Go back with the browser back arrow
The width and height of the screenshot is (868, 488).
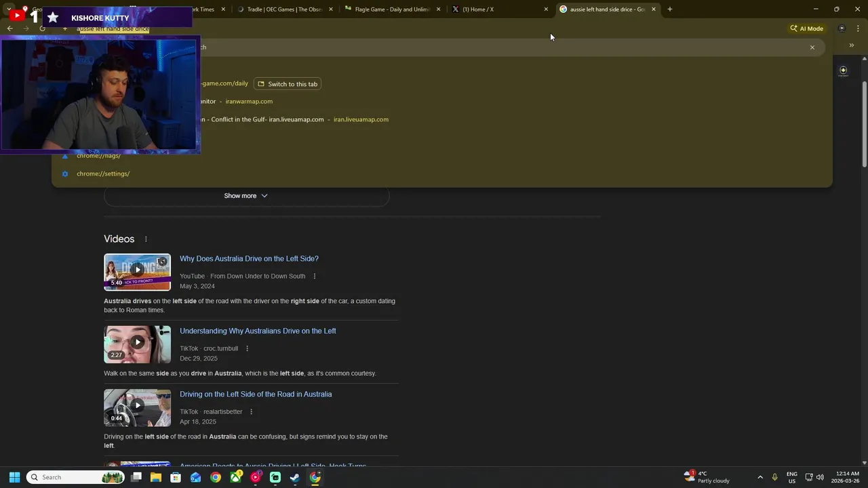tap(9, 28)
